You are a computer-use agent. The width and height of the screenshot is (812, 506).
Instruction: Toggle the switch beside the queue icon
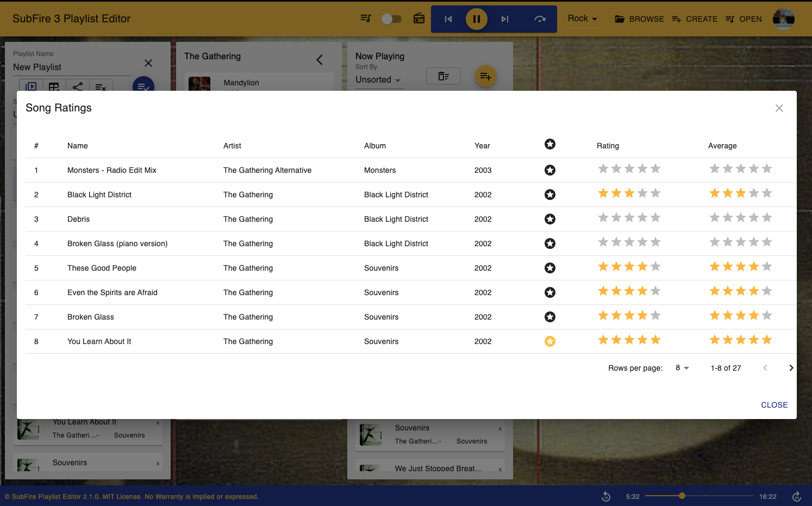pos(391,19)
